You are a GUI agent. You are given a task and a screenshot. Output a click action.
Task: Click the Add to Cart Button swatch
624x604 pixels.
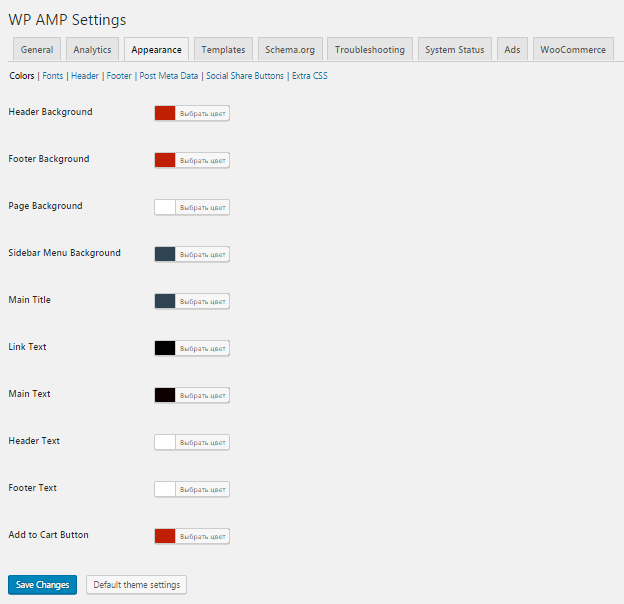click(165, 536)
